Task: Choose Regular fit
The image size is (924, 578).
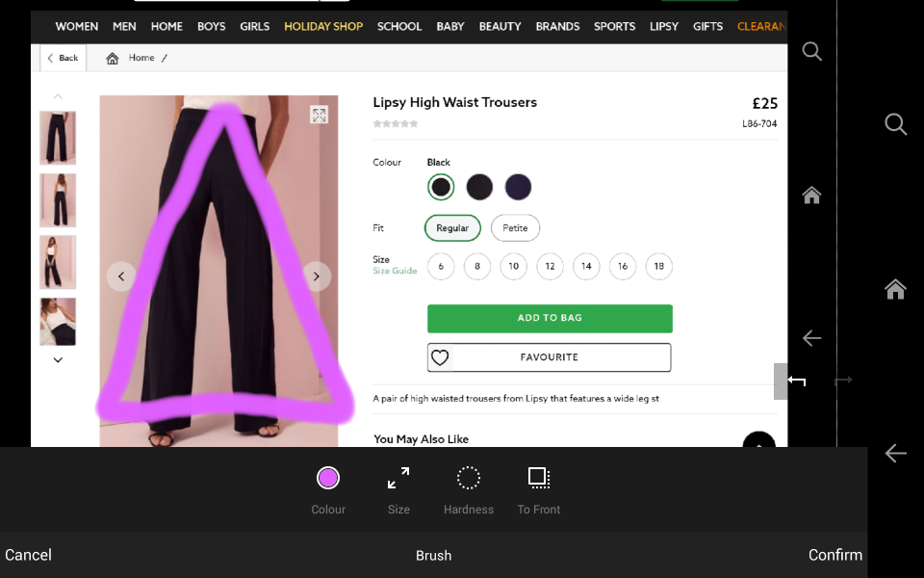Action: [452, 227]
